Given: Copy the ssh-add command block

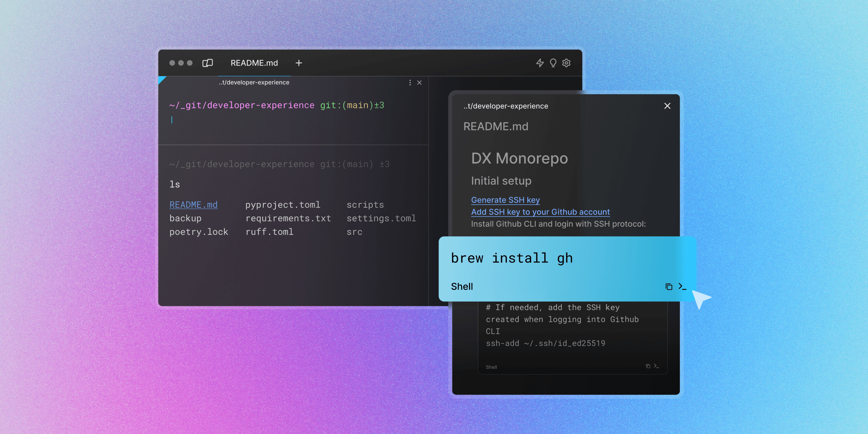Looking at the screenshot, I should (648, 366).
